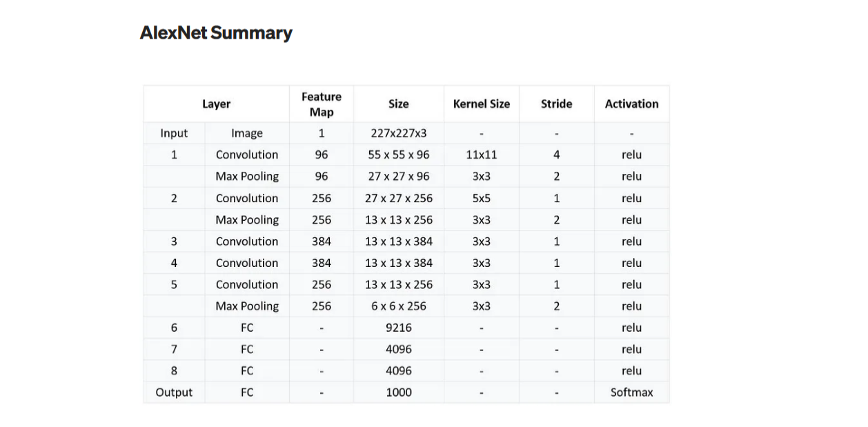Click the feature map '1' in the Image row
Image resolution: width=868 pixels, height=427 pixels.
(x=322, y=133)
